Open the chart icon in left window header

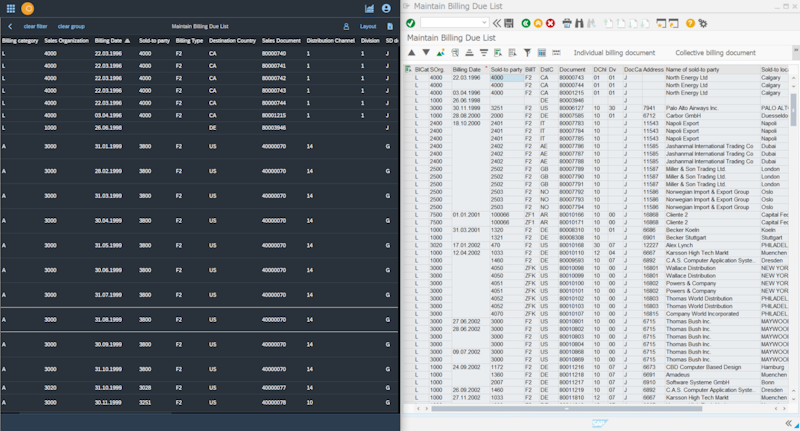pos(369,8)
